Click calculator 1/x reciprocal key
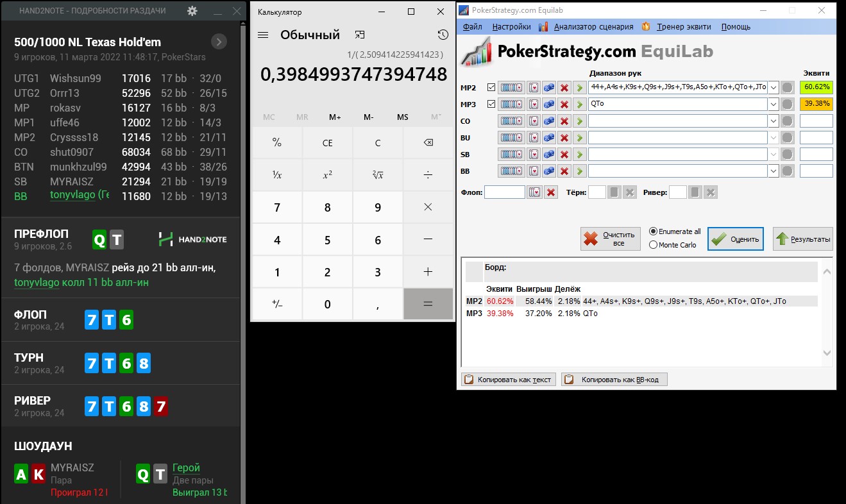The width and height of the screenshot is (846, 504). click(277, 175)
